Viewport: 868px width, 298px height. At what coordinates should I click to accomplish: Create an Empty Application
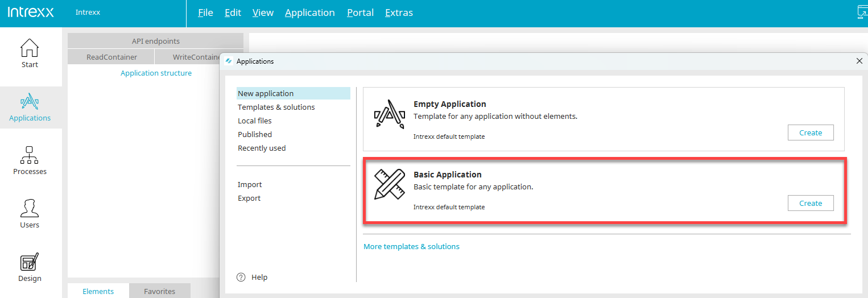click(x=811, y=133)
